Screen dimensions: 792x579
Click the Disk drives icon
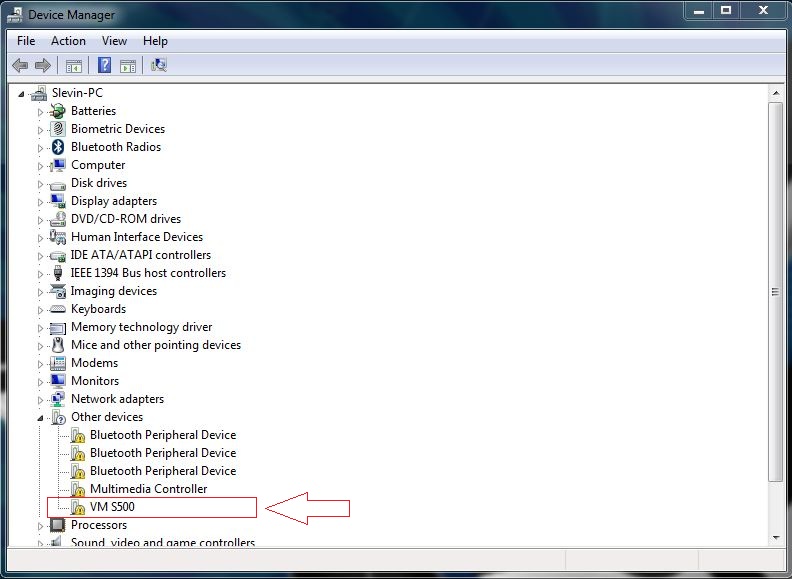coord(58,184)
